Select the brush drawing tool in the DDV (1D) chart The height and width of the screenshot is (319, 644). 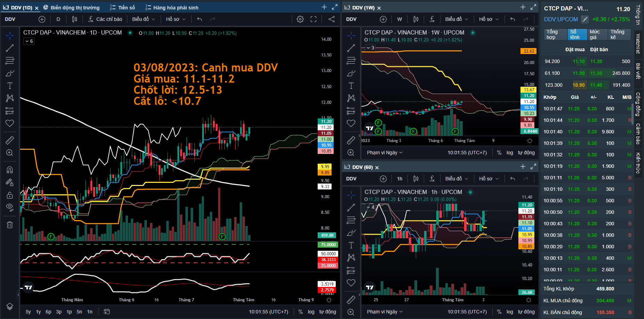10,73
